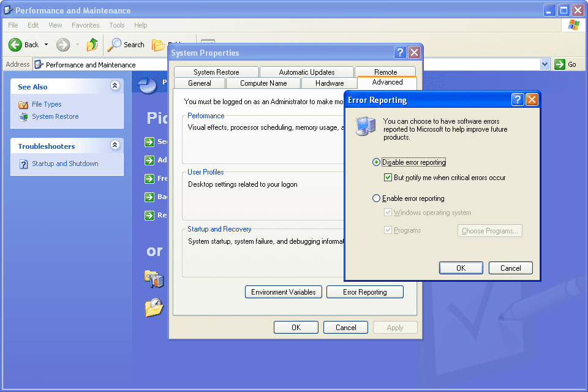Collapse the Troubleshooters panel
588x392 pixels.
pyautogui.click(x=115, y=145)
